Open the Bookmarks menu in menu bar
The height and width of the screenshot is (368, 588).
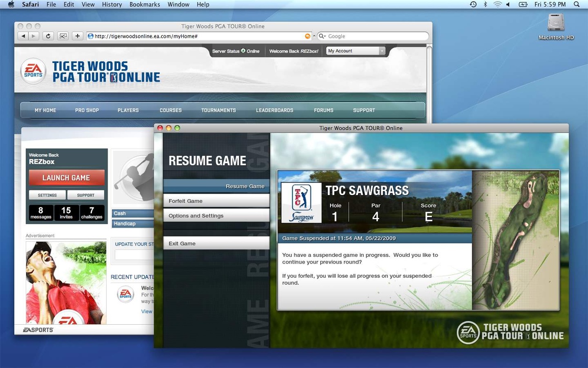(145, 4)
